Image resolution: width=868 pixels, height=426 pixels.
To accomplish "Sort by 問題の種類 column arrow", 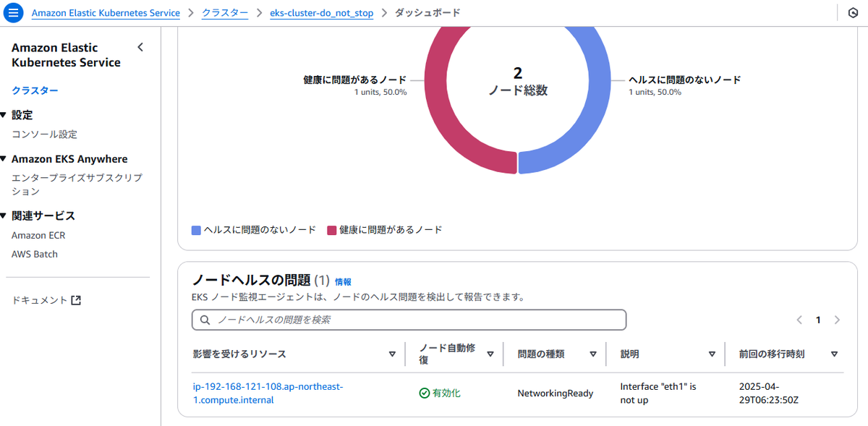I will click(593, 354).
